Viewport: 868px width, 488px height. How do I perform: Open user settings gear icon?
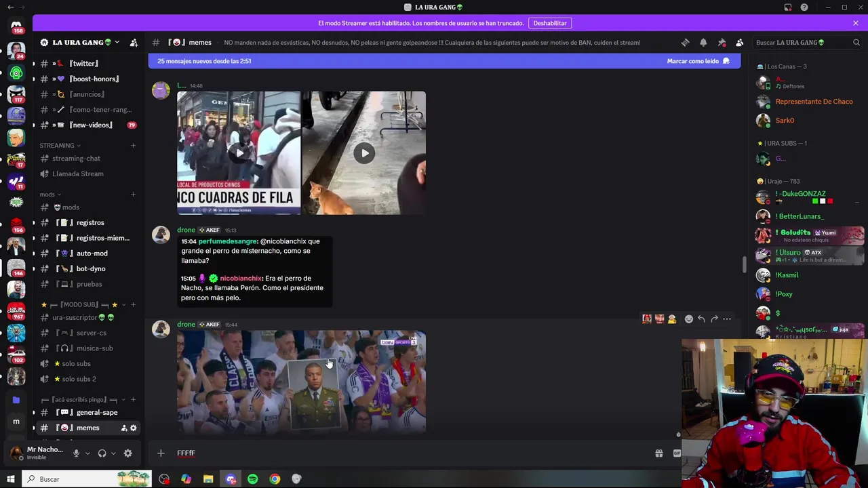pos(127,453)
